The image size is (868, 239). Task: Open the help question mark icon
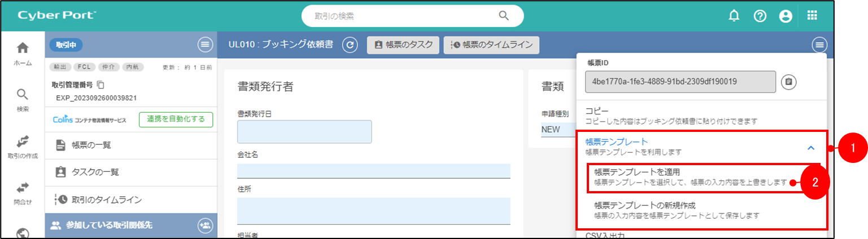tap(760, 16)
